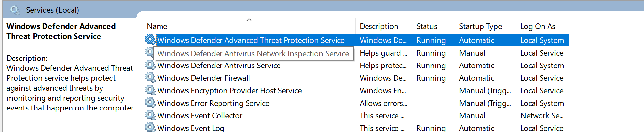
Task: Click the gear icon beside Windows Event Log
Action: click(150, 127)
